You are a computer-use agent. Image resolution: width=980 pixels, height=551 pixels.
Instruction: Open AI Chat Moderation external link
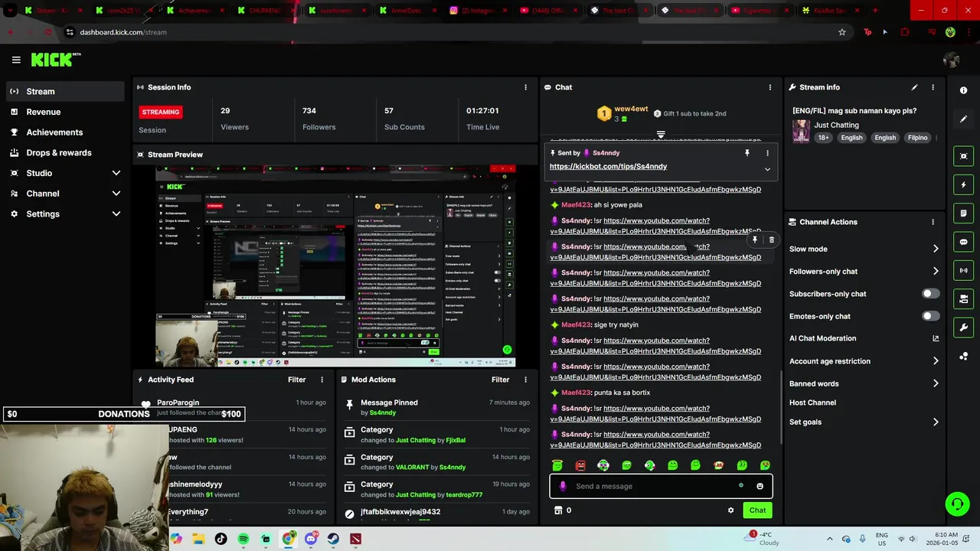[936, 338]
